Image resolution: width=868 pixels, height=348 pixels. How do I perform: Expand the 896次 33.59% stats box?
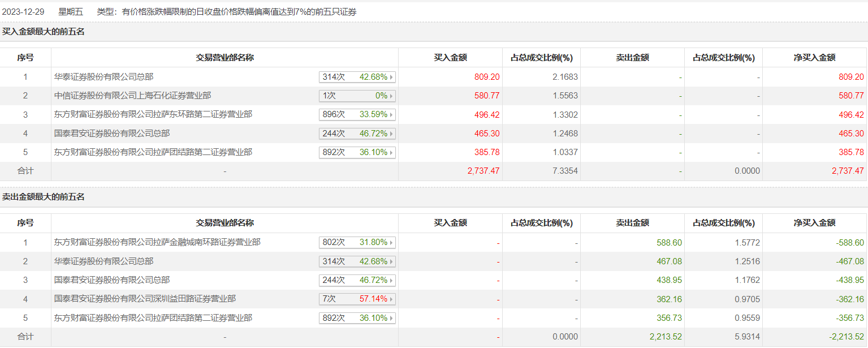click(357, 114)
